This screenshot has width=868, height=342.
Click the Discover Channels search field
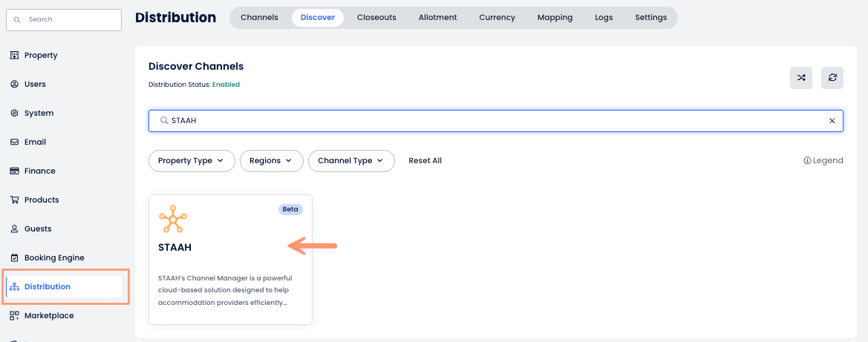point(490,121)
